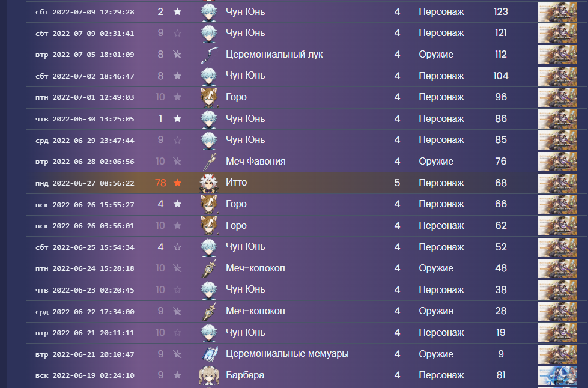Click Меч-колокол icon in the 2022-06-24 row
This screenshot has height=388, width=588.
[x=209, y=268]
